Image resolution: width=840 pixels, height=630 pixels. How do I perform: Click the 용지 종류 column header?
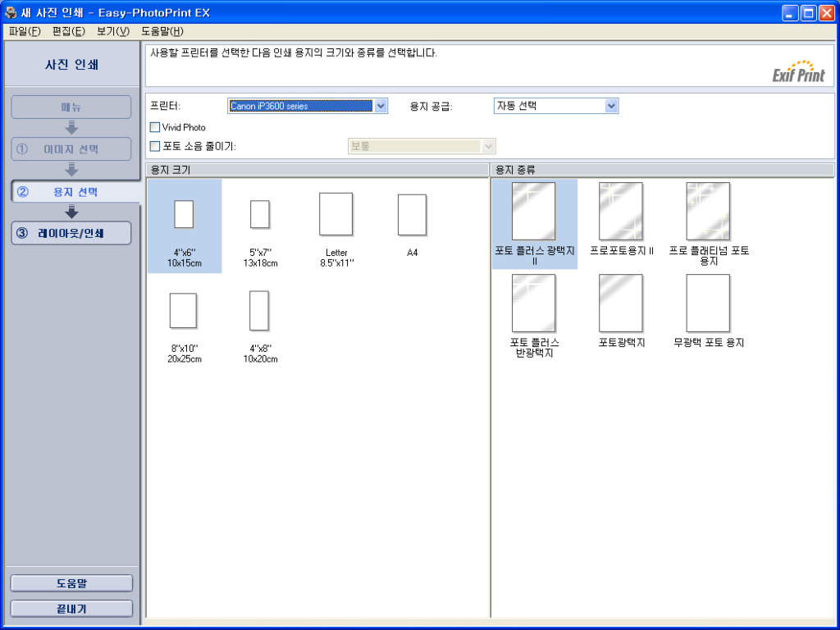tap(662, 170)
